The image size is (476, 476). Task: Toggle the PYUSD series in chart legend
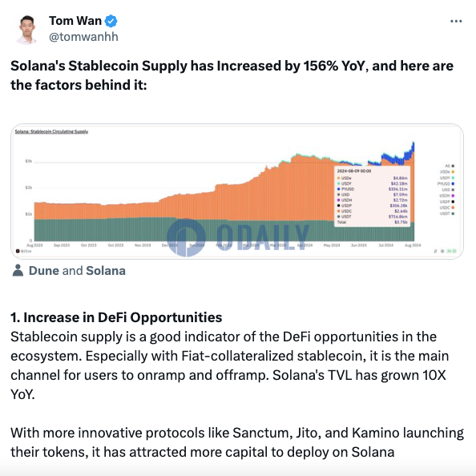446,184
